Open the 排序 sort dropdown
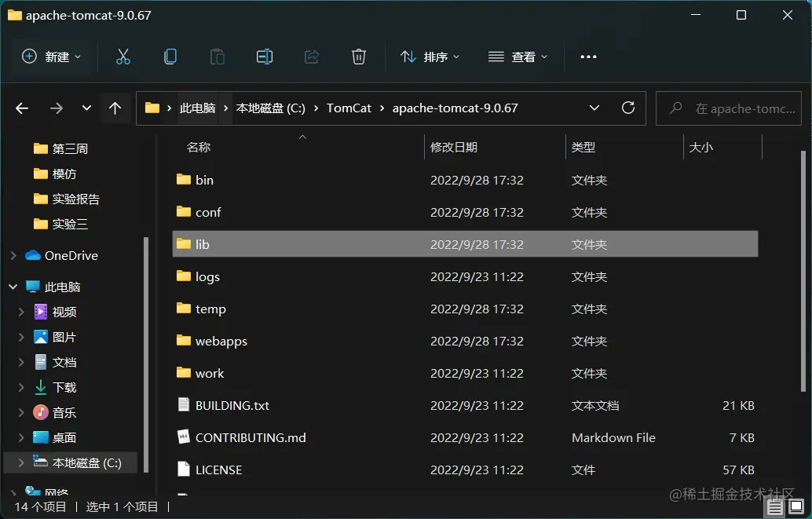 point(430,57)
